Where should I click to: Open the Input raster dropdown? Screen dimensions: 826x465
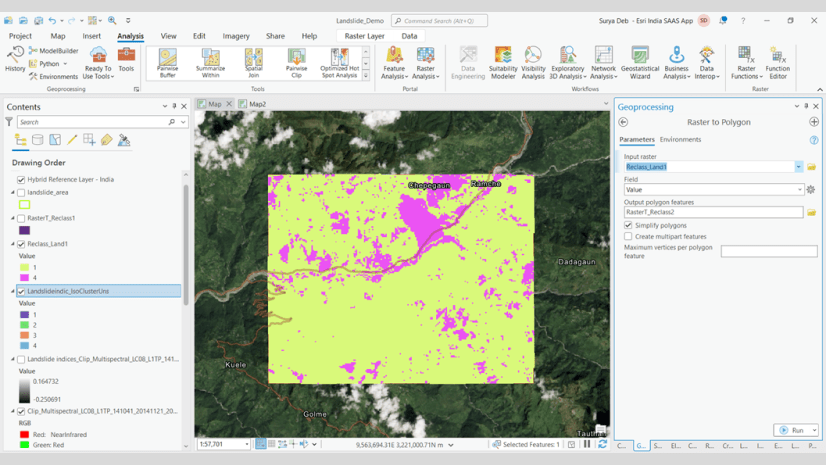(799, 167)
